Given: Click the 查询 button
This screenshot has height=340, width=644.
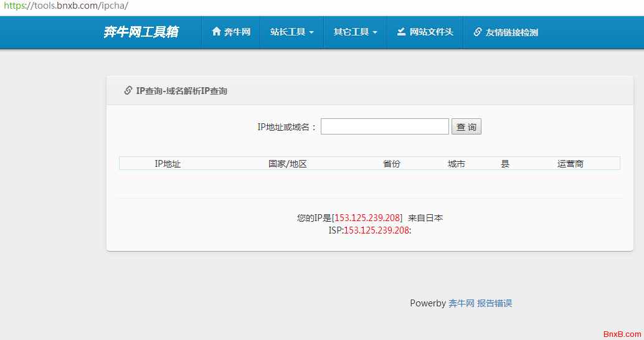Looking at the screenshot, I should click(x=466, y=126).
